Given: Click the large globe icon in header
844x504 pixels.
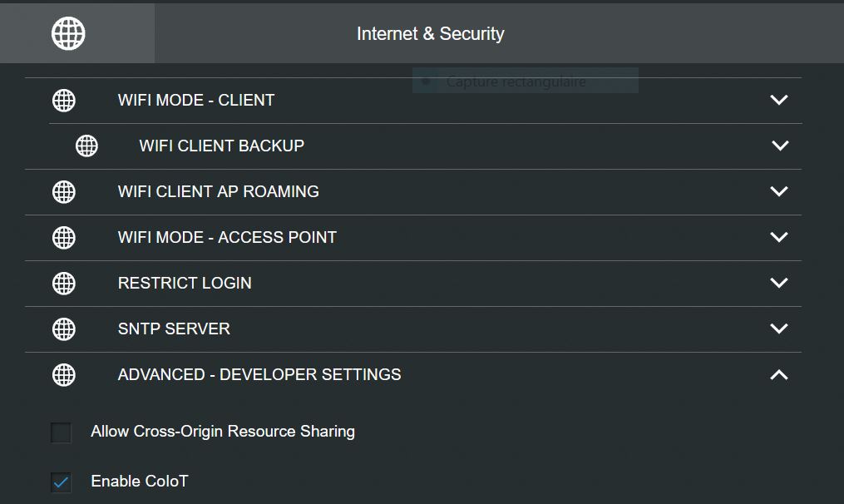Looking at the screenshot, I should coord(68,33).
